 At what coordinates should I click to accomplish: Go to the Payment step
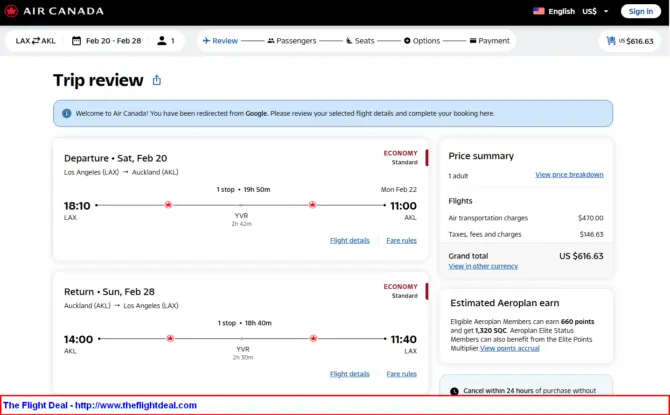click(490, 41)
